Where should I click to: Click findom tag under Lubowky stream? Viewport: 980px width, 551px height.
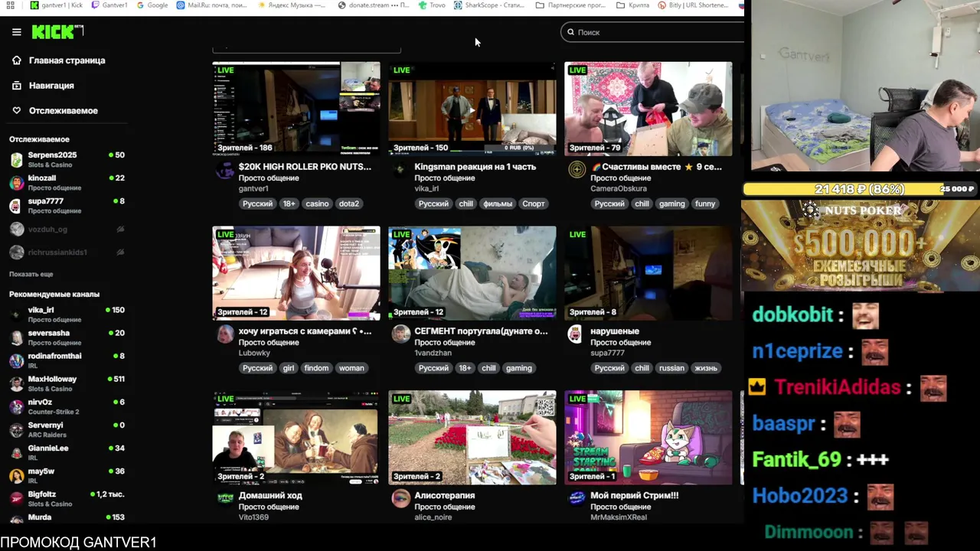pyautogui.click(x=316, y=368)
